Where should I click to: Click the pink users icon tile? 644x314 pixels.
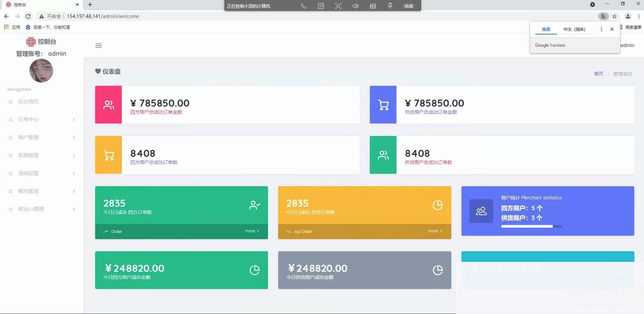click(109, 105)
